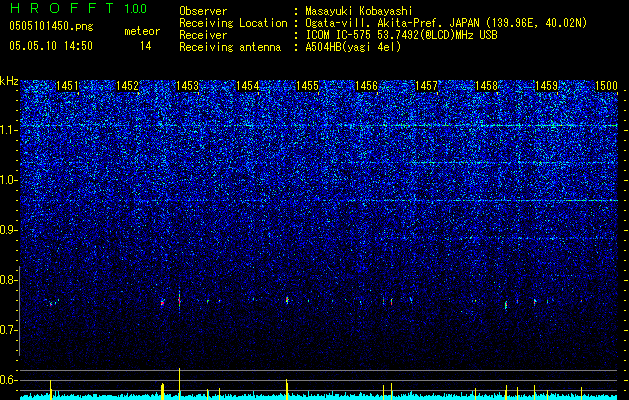Click the meteor echo below the 1453 marker
This screenshot has height=400, width=629.
pos(179,299)
